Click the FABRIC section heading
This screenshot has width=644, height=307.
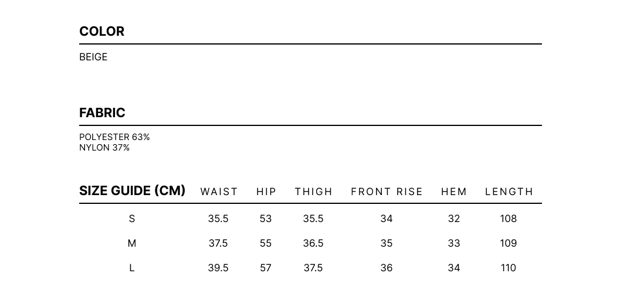[102, 112]
